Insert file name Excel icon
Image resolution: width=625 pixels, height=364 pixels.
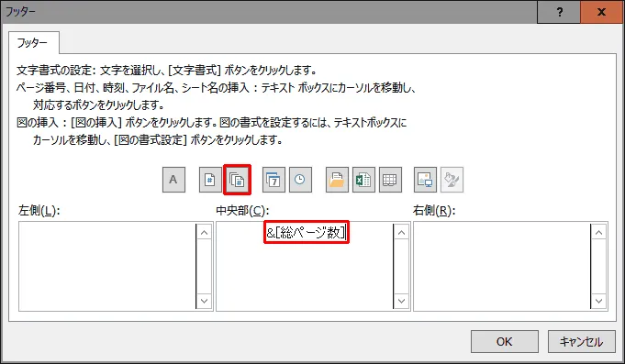pyautogui.click(x=363, y=180)
